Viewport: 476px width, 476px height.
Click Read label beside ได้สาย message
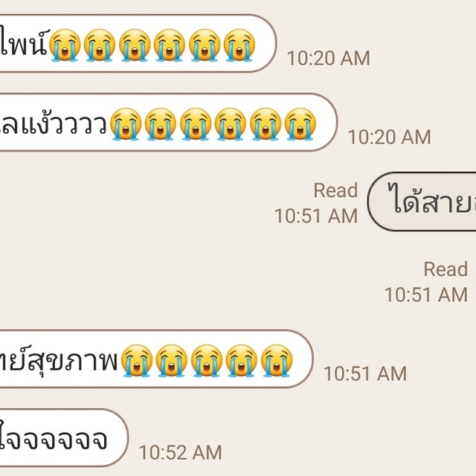pyautogui.click(x=335, y=190)
